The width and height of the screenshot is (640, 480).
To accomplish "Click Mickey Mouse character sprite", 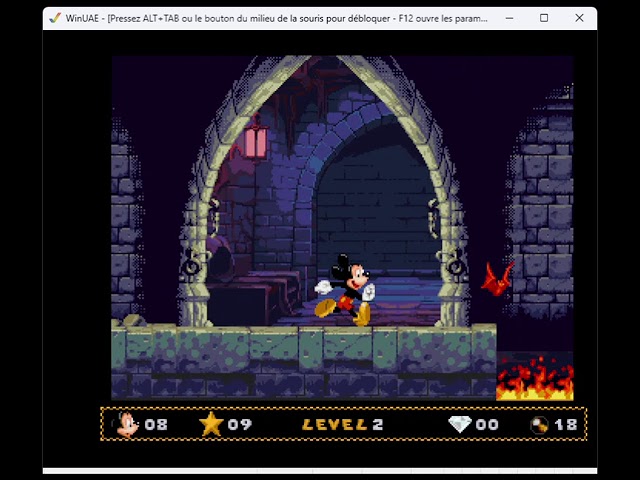I will (x=345, y=290).
